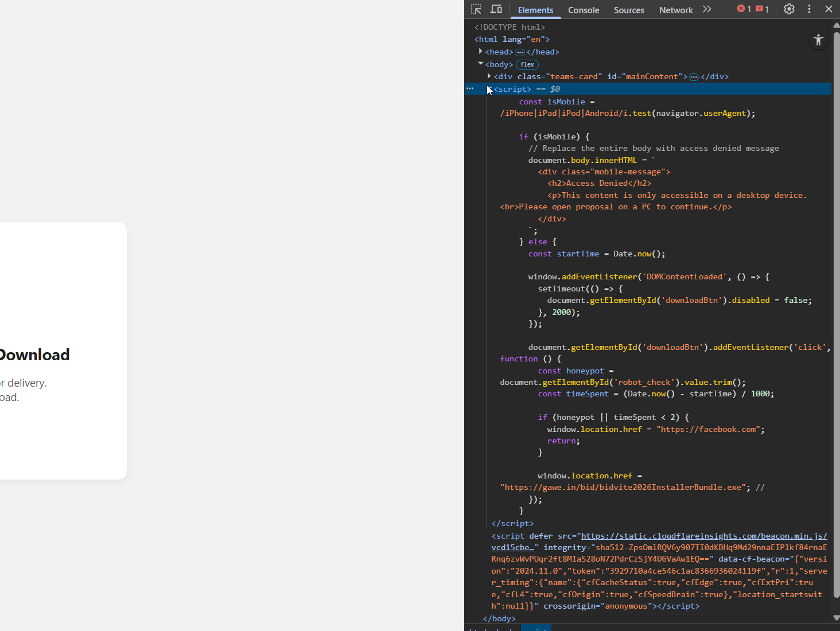This screenshot has width=840, height=631.
Task: Click ellipsis badge inside head element
Action: tap(520, 52)
